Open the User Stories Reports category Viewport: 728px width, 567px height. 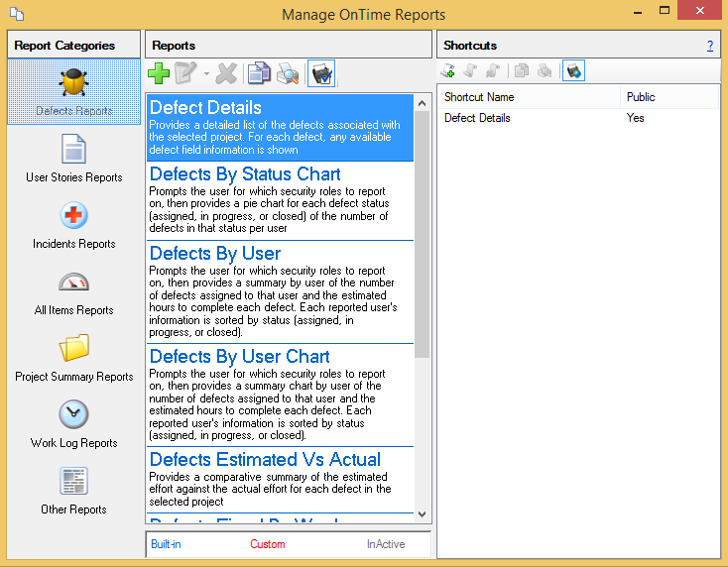(73, 159)
